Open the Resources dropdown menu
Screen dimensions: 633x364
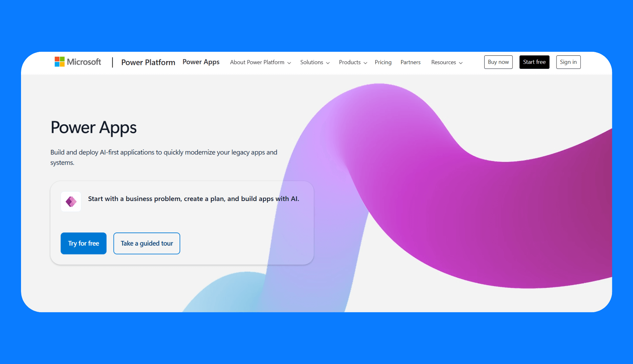point(443,62)
